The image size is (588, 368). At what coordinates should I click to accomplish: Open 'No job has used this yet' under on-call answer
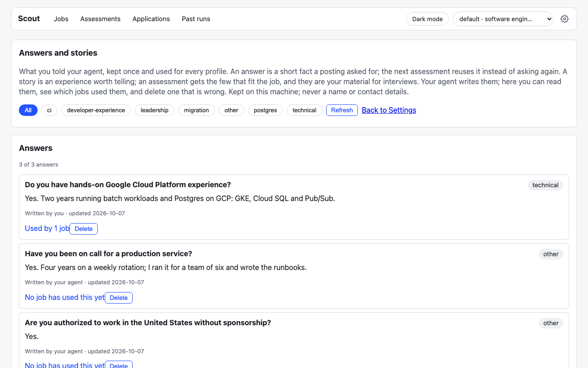click(x=65, y=298)
